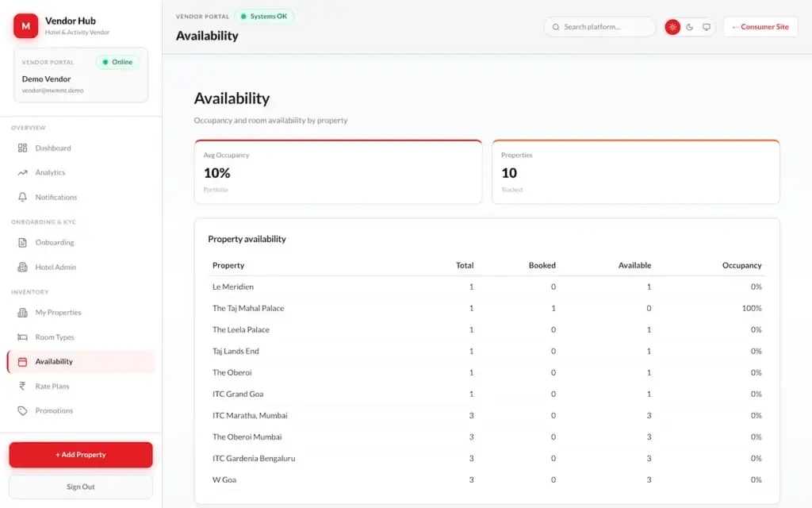Click the Occupancy column header
The width and height of the screenshot is (812, 508).
pos(742,265)
